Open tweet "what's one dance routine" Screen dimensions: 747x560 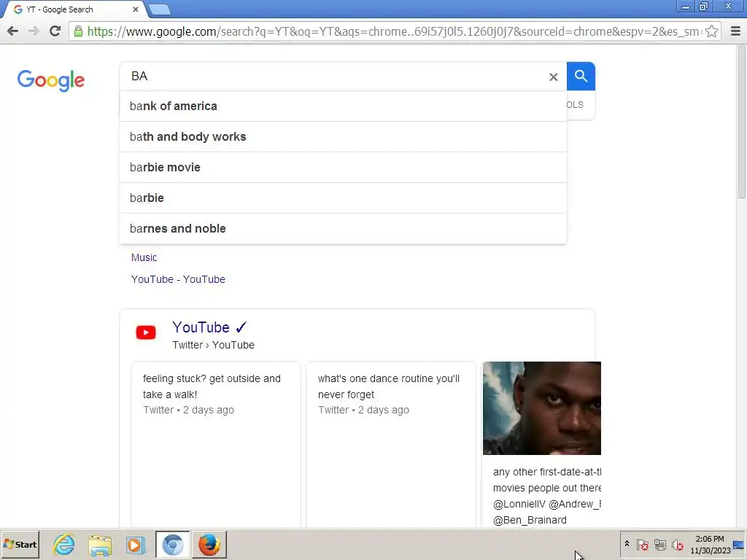391,444
